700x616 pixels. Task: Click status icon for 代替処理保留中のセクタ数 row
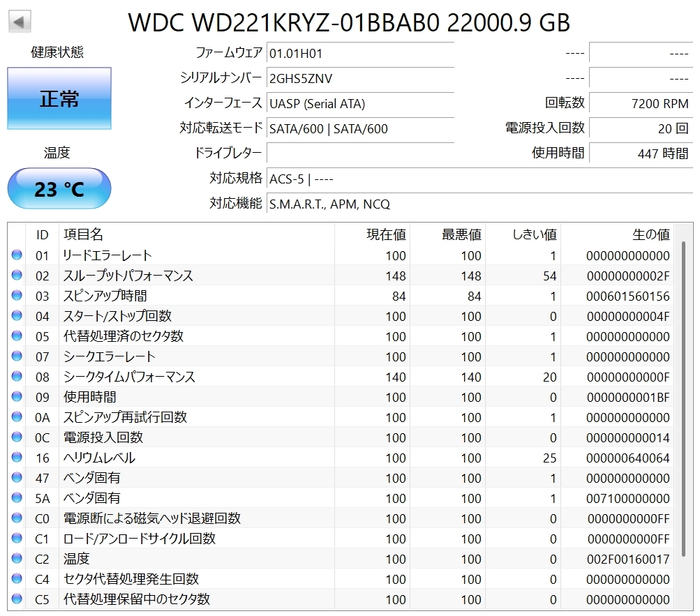tap(17, 599)
